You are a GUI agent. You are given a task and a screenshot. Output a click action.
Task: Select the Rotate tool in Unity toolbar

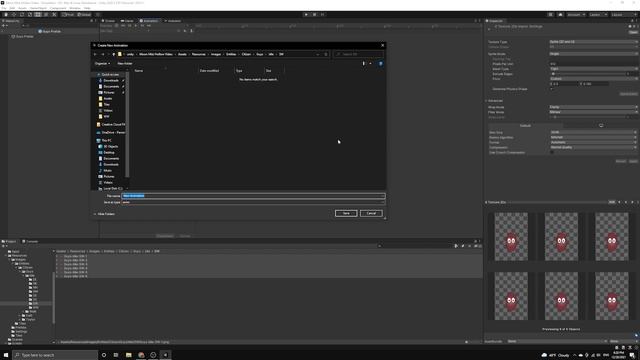[x=22, y=14]
